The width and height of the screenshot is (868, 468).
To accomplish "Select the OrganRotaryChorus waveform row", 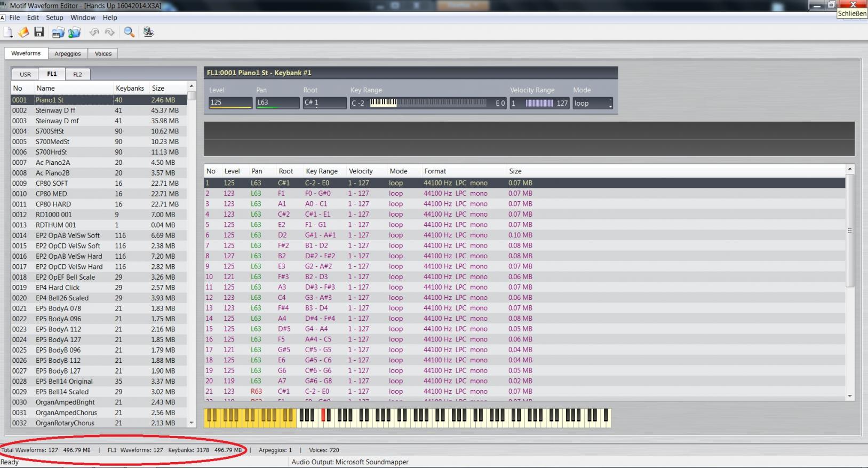I will point(99,423).
